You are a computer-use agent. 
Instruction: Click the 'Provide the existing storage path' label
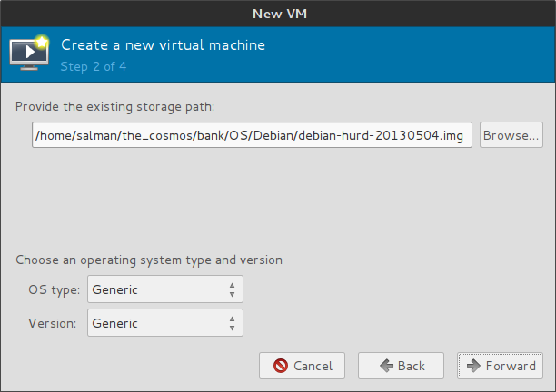tap(114, 107)
